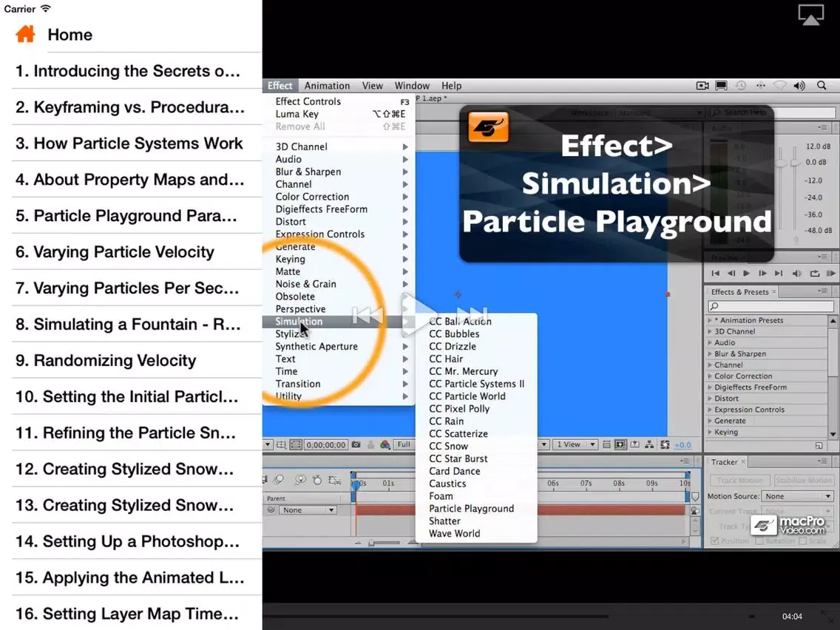Expand Distort in Effects & Presets list
This screenshot has width=840, height=630.
click(711, 398)
